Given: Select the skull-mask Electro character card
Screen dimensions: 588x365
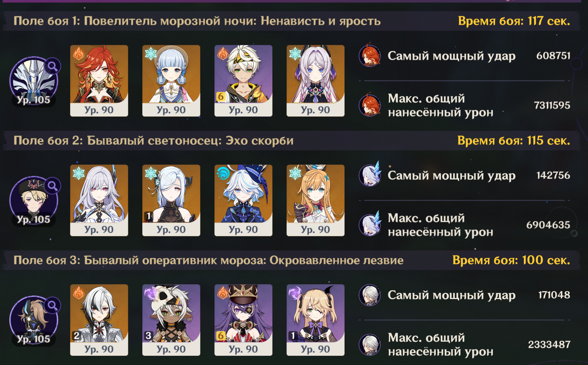Looking at the screenshot, I should point(171,320).
